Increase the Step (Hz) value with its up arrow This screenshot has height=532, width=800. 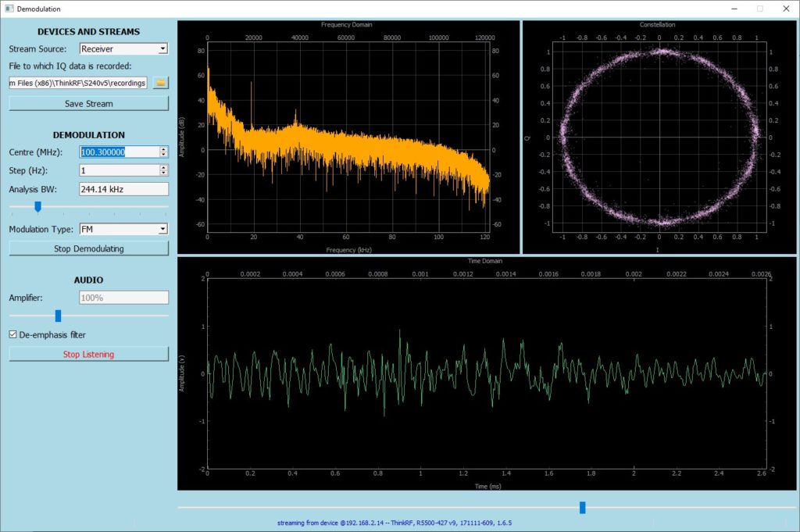(164, 166)
